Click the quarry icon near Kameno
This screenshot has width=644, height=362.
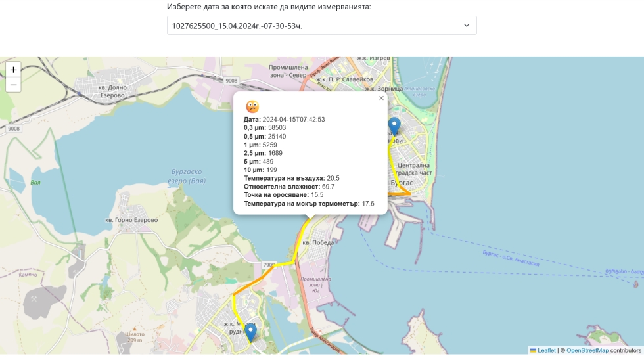34,298
